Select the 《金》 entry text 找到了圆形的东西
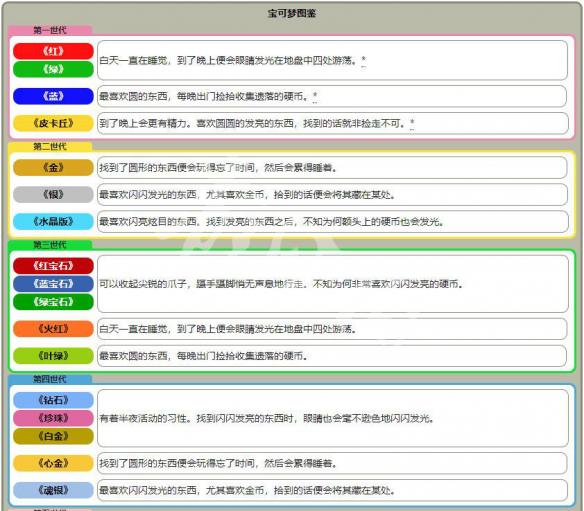Viewport: 584px width, 511px height. pos(218,168)
